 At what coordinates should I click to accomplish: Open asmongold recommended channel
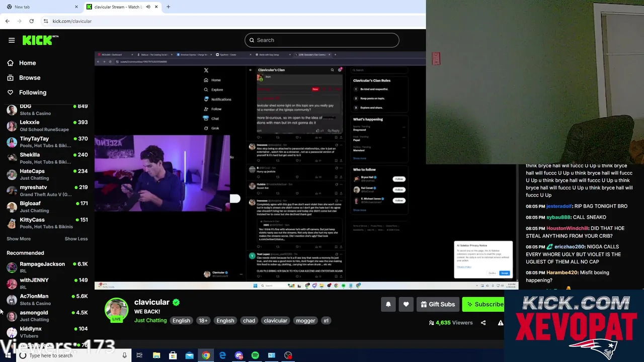(47, 316)
